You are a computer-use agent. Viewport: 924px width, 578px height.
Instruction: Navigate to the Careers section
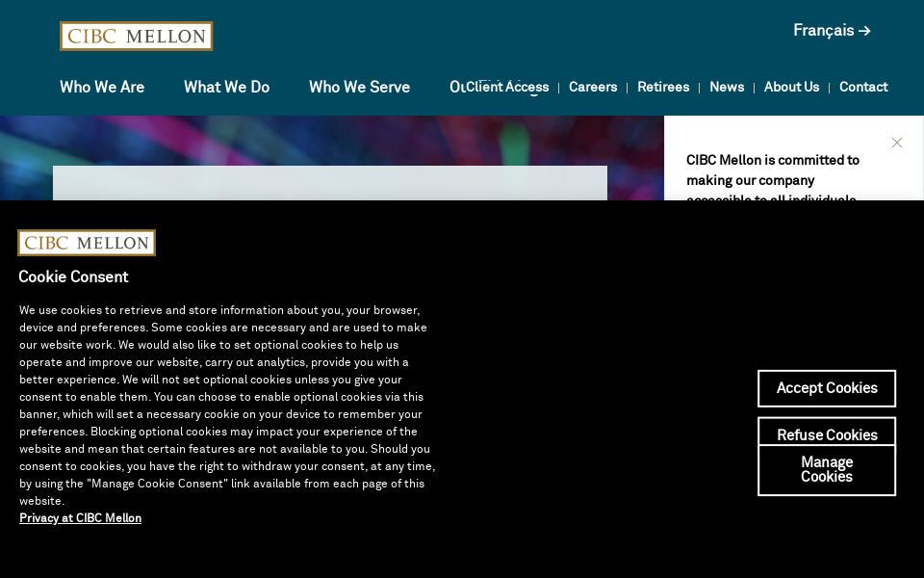click(x=593, y=87)
